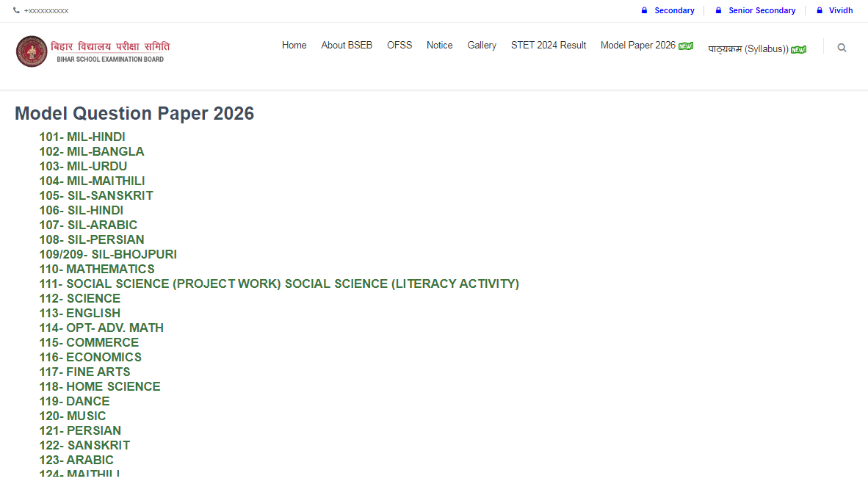Image resolution: width=868 pixels, height=484 pixels.
Task: Go to About BSEB page
Action: pos(346,45)
